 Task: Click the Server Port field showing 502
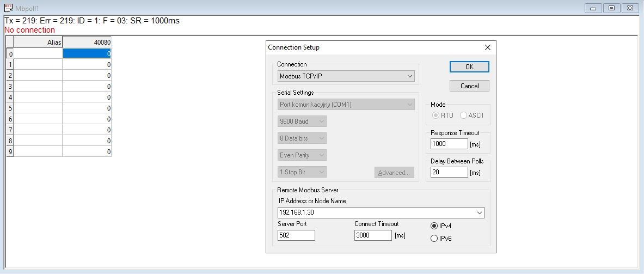[296, 235]
